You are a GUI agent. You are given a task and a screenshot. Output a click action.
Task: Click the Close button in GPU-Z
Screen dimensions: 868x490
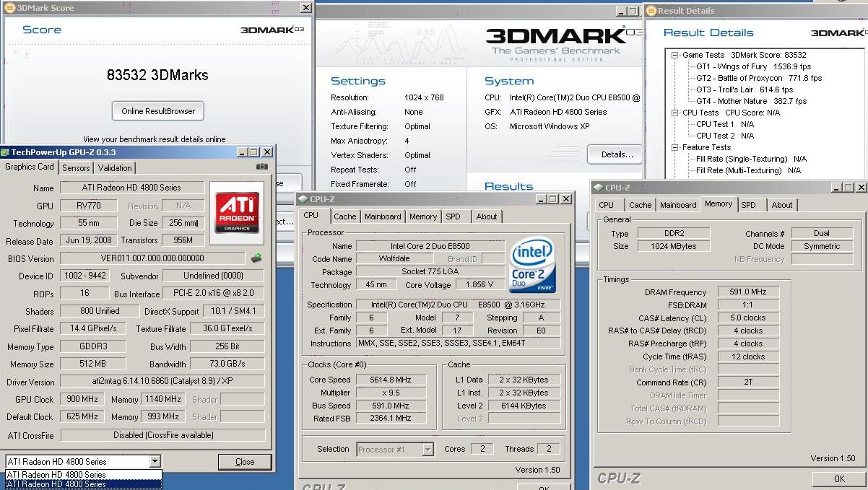[x=245, y=462]
